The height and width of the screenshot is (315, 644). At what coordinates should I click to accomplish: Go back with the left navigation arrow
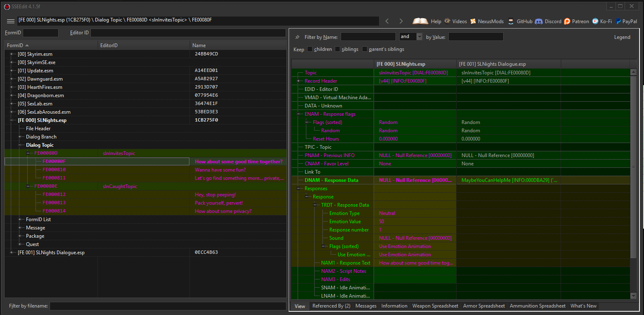(387, 21)
